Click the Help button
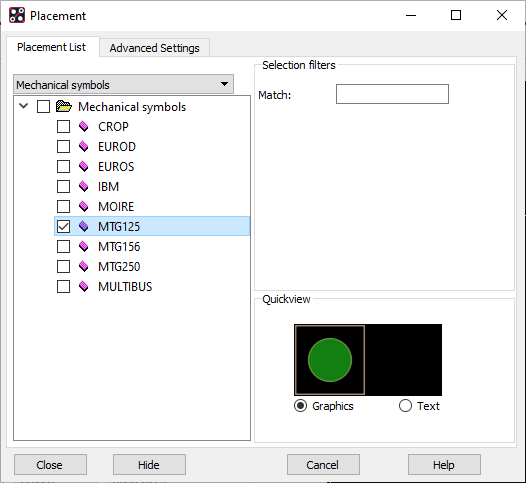Viewport: 526px width, 483px height. [444, 465]
